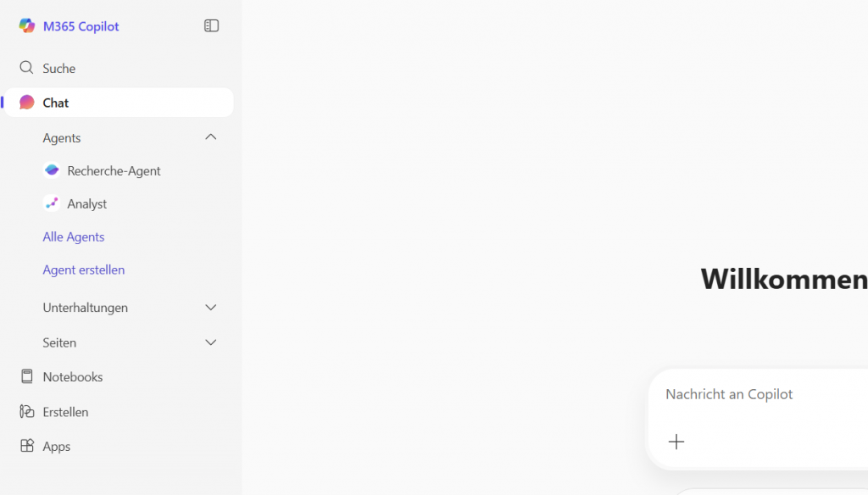Click the Agent erstellen link

84,270
